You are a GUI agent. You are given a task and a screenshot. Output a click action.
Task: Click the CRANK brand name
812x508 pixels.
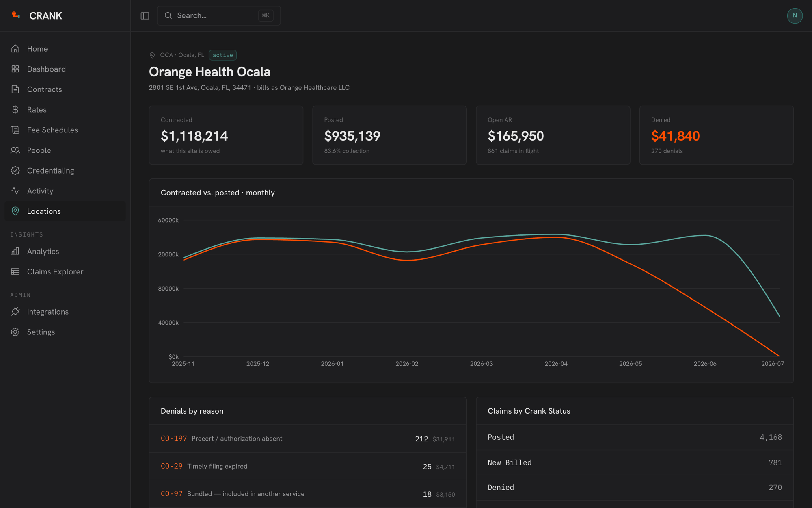(x=45, y=16)
